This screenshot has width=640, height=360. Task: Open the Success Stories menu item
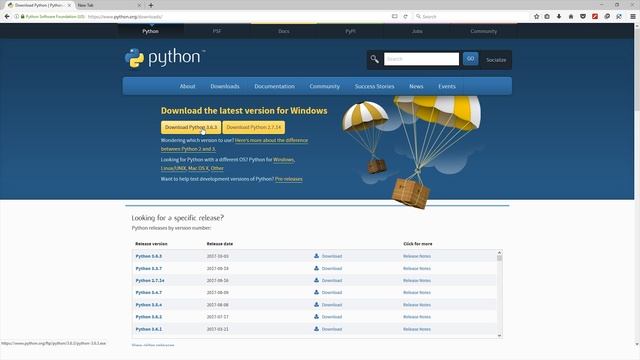coord(374,86)
